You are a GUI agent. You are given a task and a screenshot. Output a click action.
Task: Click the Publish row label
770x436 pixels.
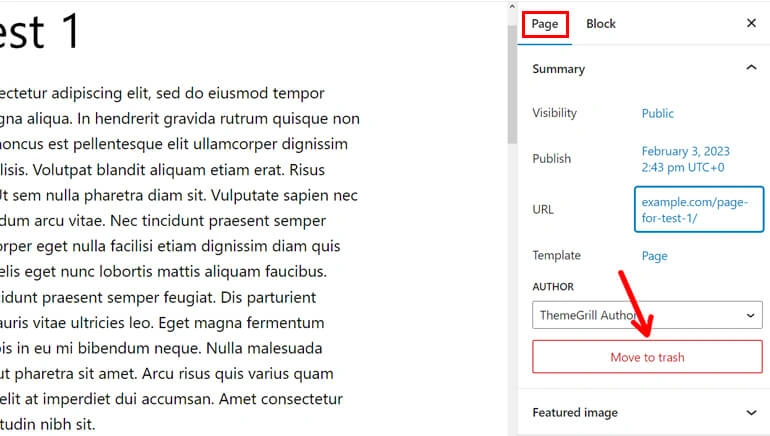[552, 159]
